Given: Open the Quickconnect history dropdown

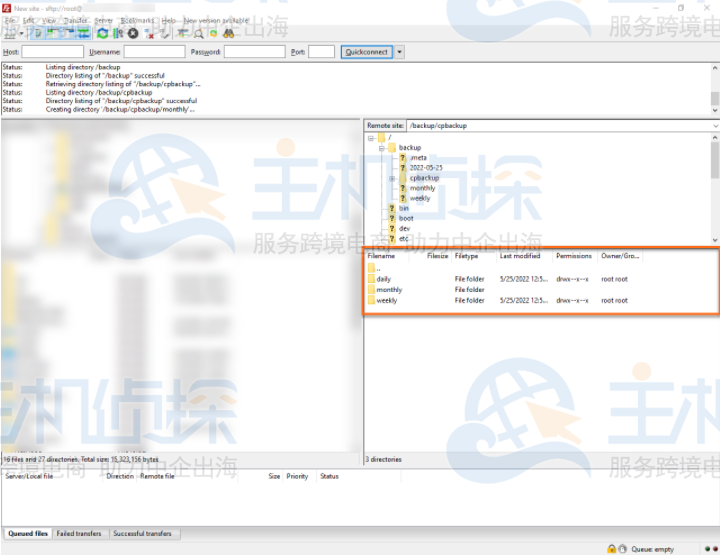Looking at the screenshot, I should point(399,52).
